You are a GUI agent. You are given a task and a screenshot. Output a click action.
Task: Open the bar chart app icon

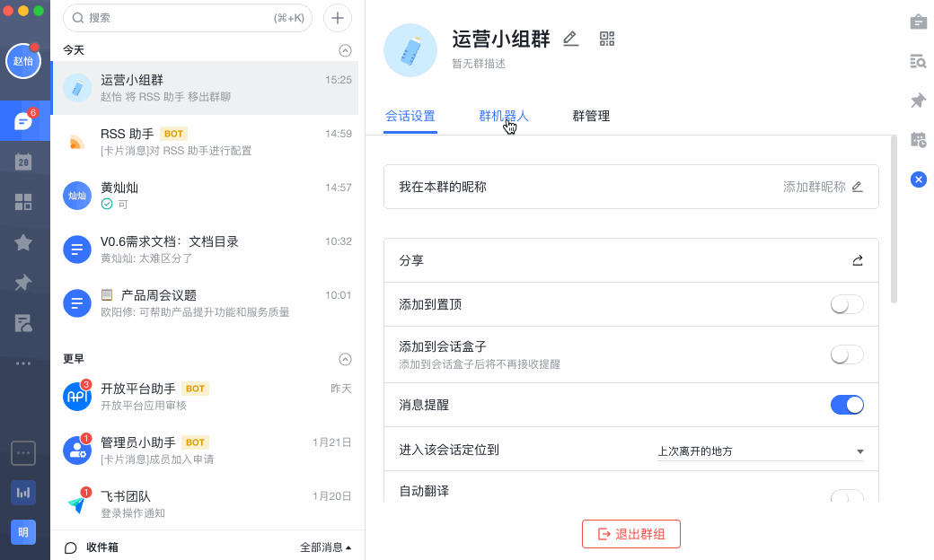tap(23, 493)
